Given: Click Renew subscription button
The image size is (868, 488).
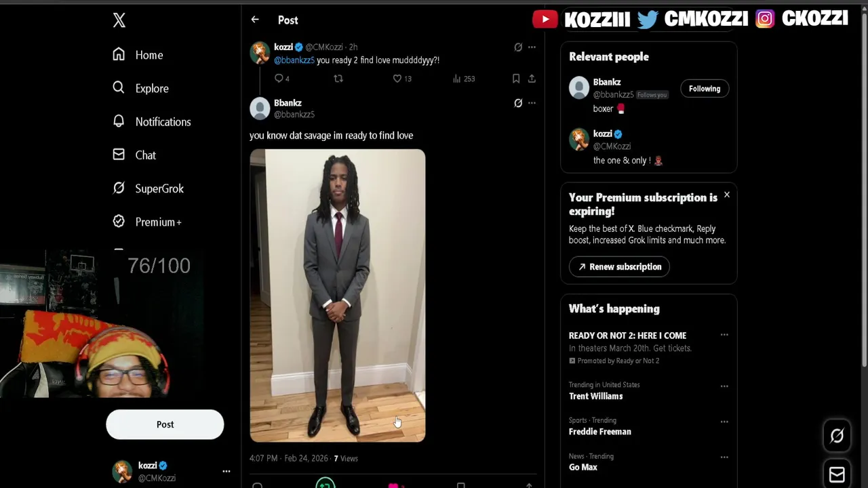Looking at the screenshot, I should 619,267.
